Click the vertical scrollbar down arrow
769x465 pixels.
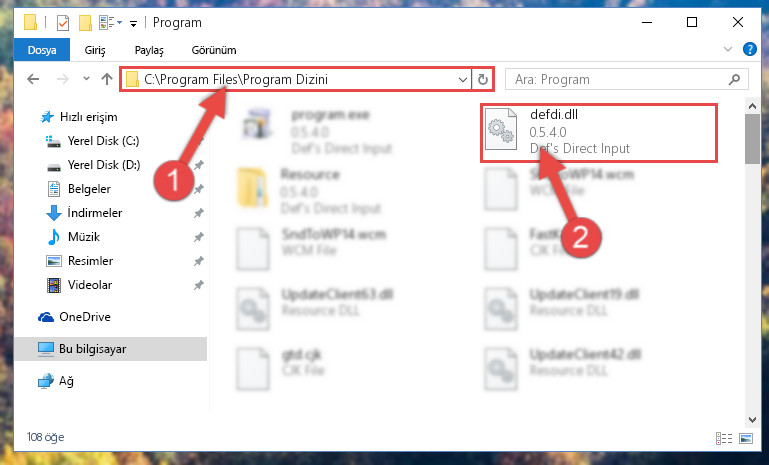(x=753, y=420)
